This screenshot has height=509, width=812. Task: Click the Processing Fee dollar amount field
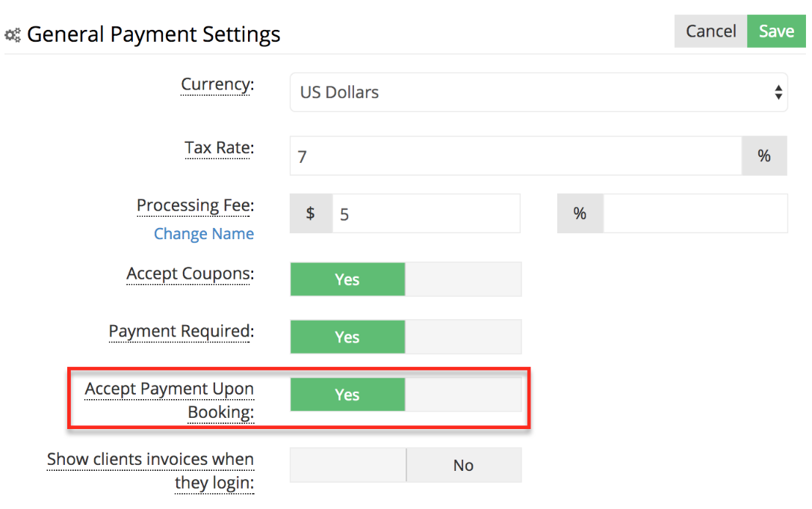tap(426, 213)
